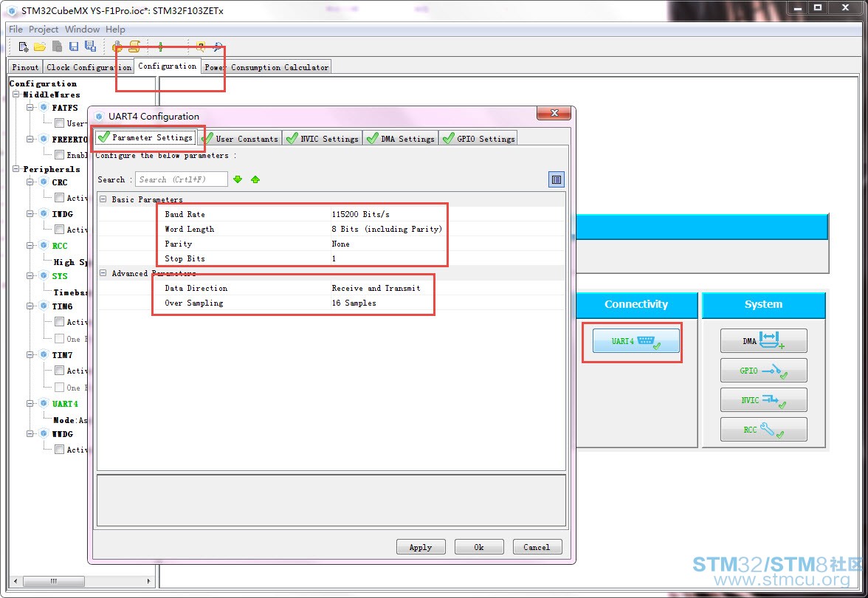Switch to Power Consumption Calculator tab
Viewport: 868px width, 598px height.
point(266,67)
